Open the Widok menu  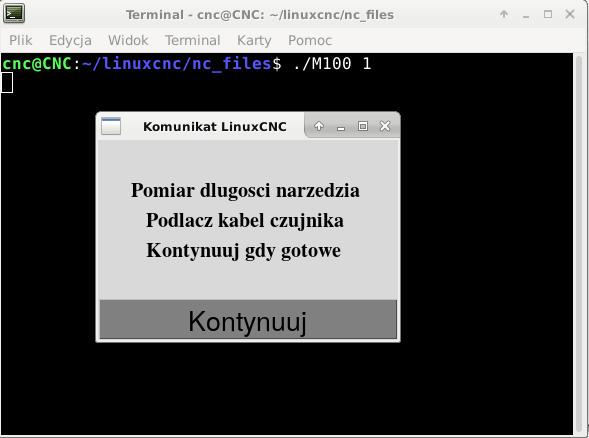pos(128,40)
